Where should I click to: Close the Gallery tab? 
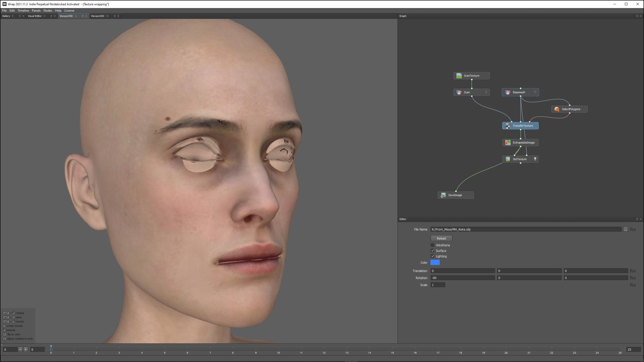23,16
